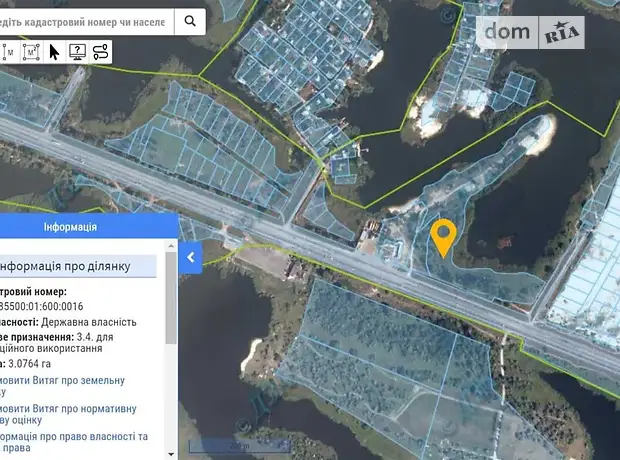Open the monitor help query tool
The height and width of the screenshot is (460, 620).
click(77, 52)
